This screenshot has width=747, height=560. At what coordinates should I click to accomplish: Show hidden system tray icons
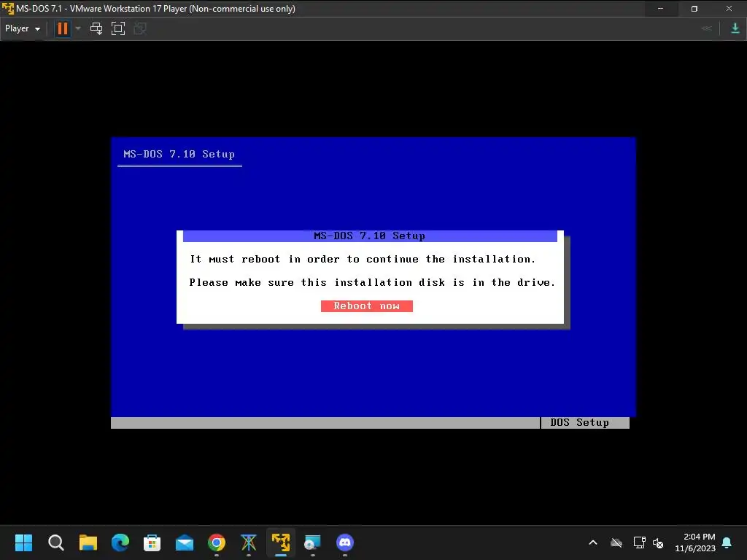[x=593, y=542]
